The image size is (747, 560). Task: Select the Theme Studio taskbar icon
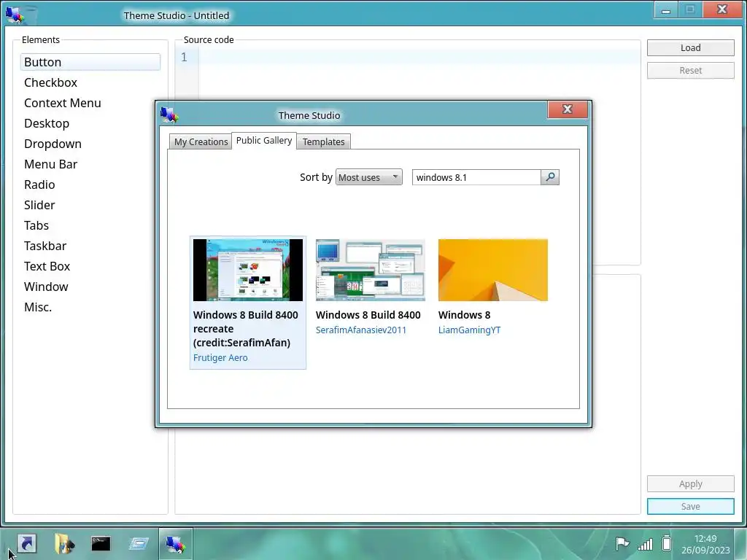[x=175, y=544]
